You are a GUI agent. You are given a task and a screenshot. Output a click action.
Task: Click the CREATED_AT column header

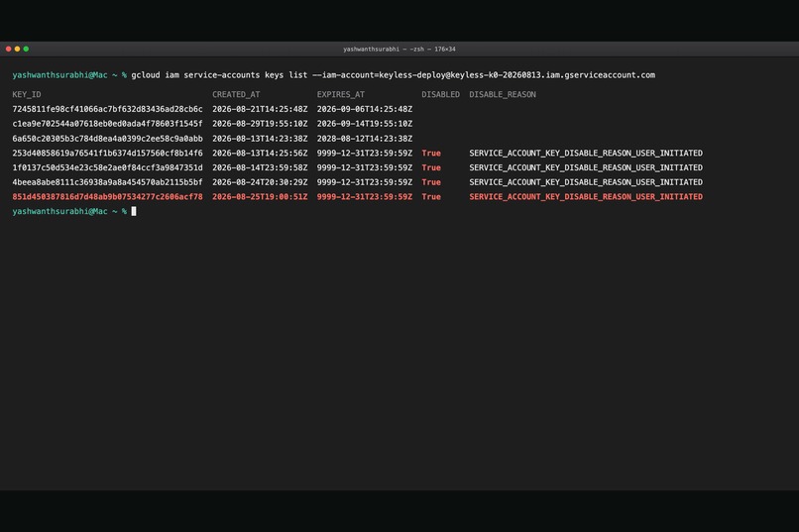236,95
